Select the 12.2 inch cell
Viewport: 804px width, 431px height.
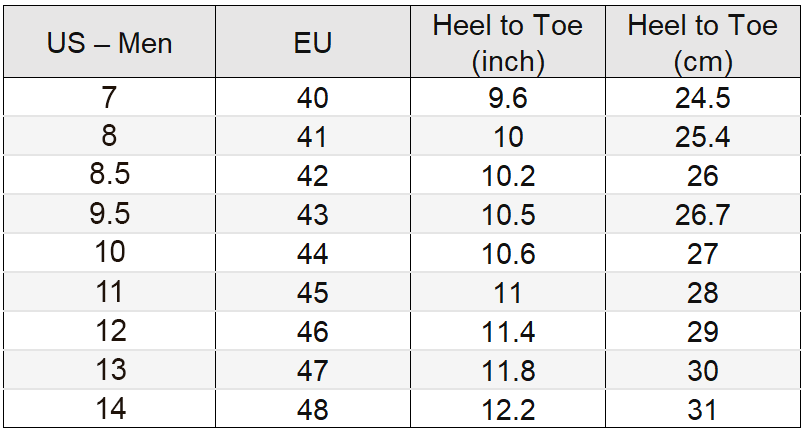[508, 408]
